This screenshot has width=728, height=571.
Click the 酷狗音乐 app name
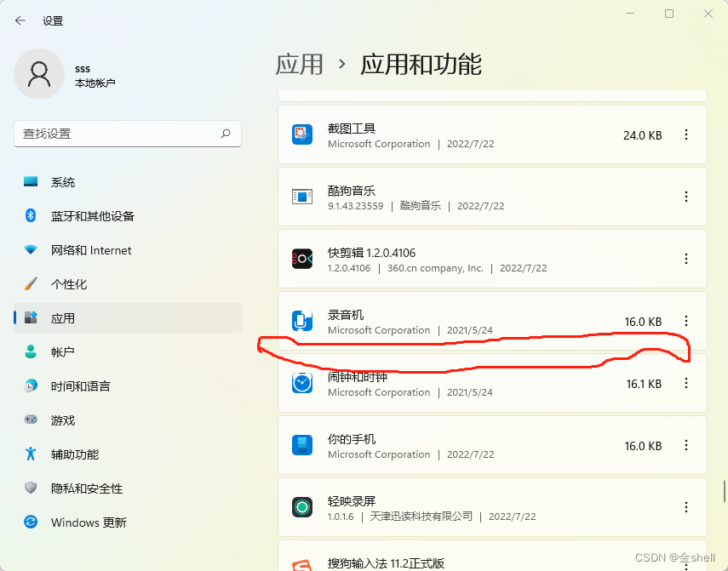pos(352,191)
